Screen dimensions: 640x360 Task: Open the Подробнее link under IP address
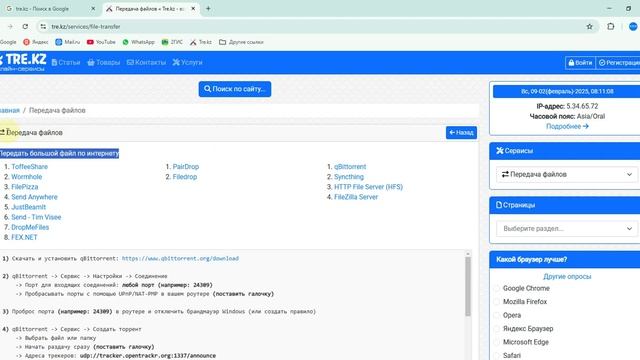pos(567,127)
